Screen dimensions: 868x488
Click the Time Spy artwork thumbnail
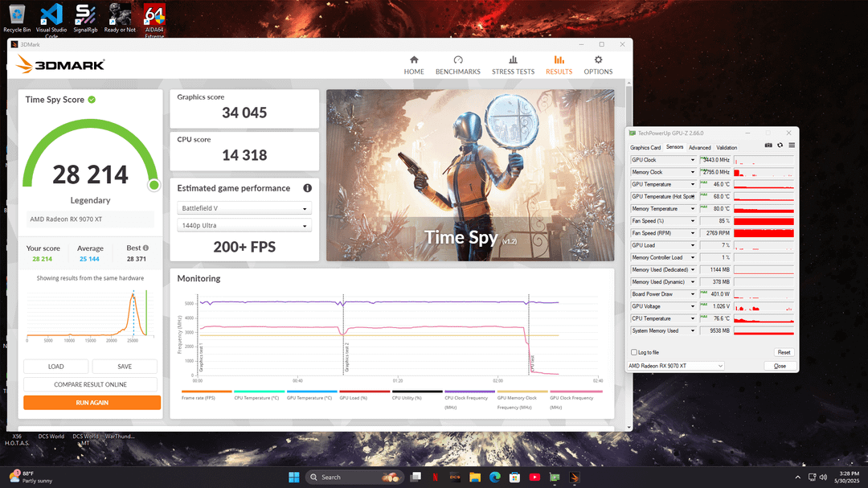(470, 175)
